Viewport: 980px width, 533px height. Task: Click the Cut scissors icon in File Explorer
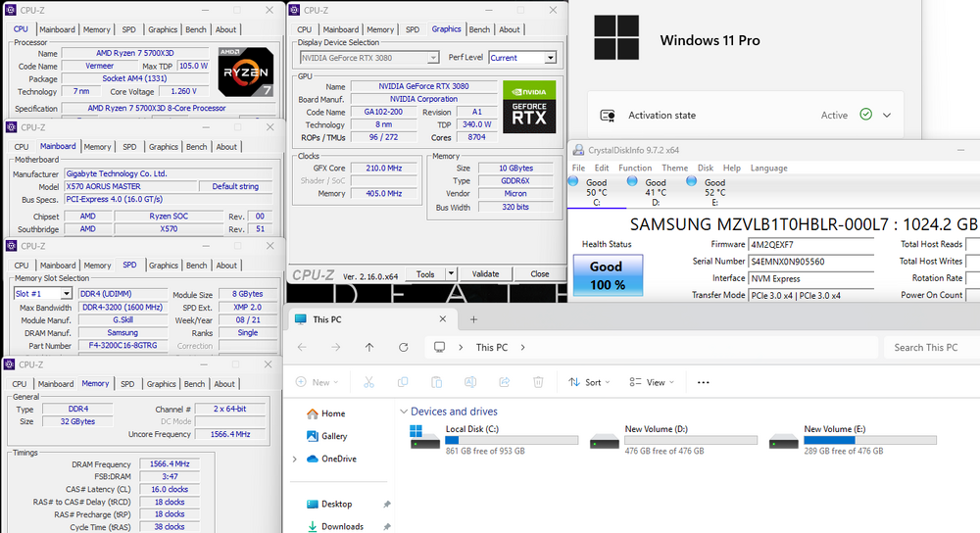368,382
